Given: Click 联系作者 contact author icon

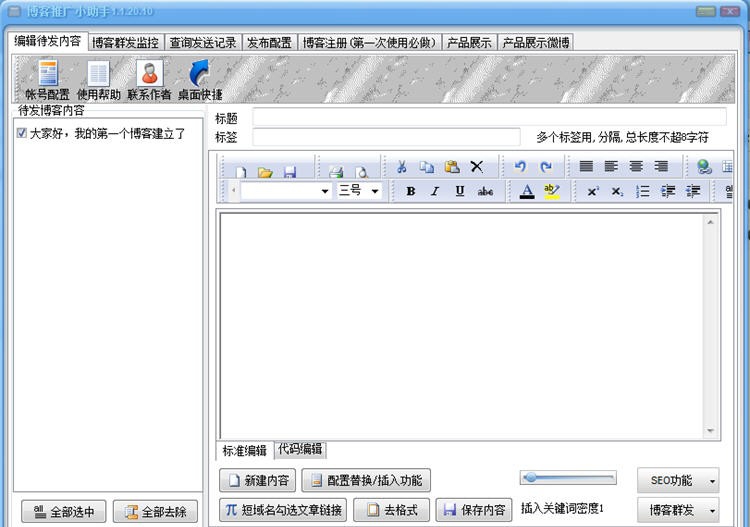Looking at the screenshot, I should click(149, 79).
